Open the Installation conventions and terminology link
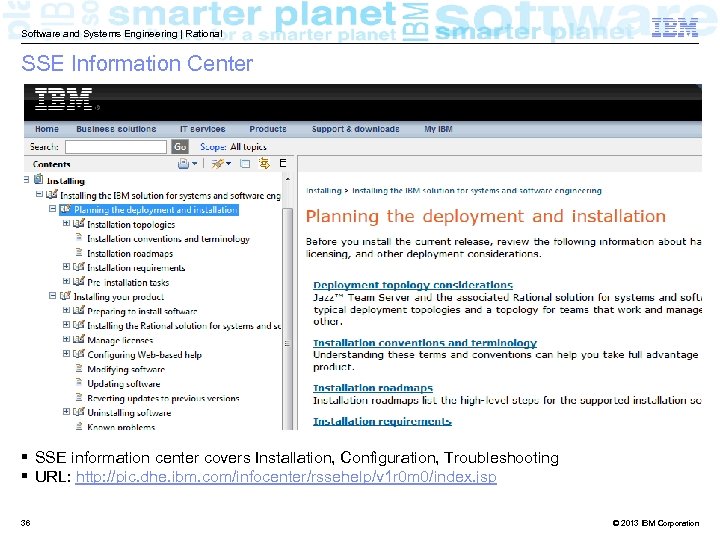The width and height of the screenshot is (720, 540). [x=425, y=343]
